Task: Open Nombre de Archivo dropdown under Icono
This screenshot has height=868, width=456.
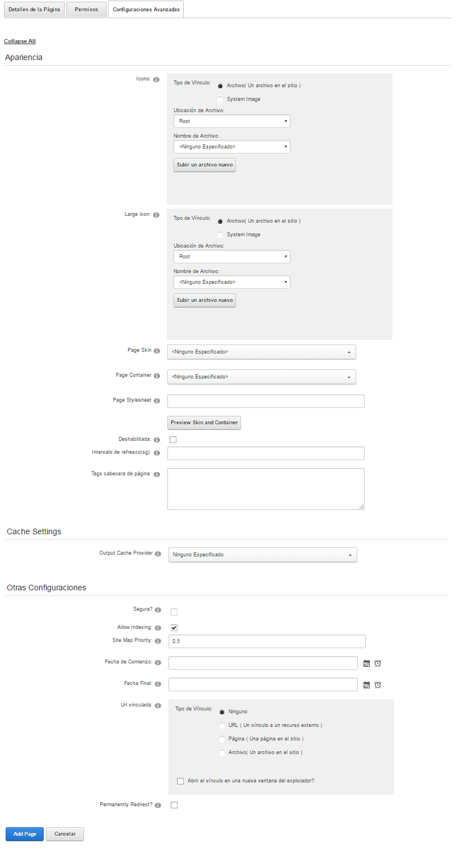Action: coord(232,147)
